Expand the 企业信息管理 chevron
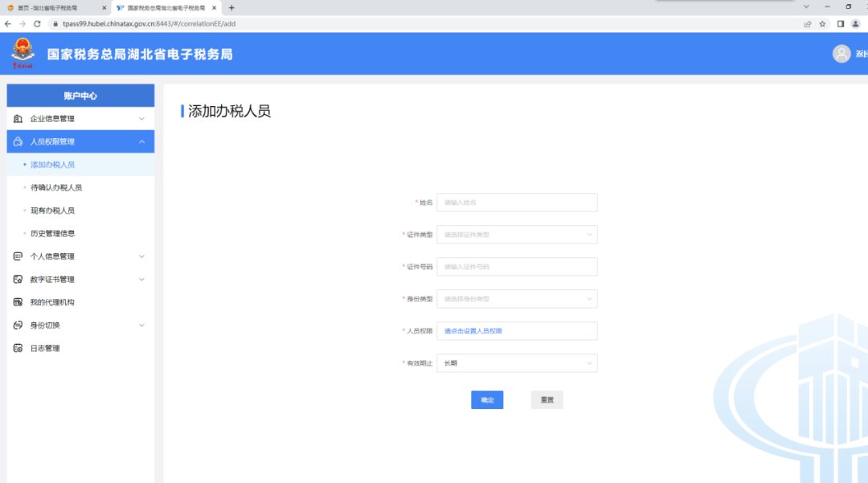Viewport: 868px width, 483px height. (x=141, y=119)
